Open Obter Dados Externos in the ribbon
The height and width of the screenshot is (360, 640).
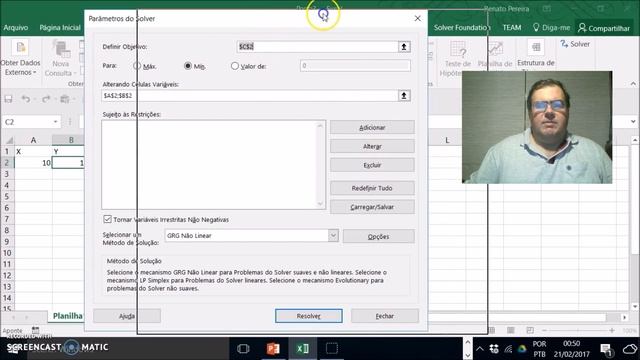point(20,58)
